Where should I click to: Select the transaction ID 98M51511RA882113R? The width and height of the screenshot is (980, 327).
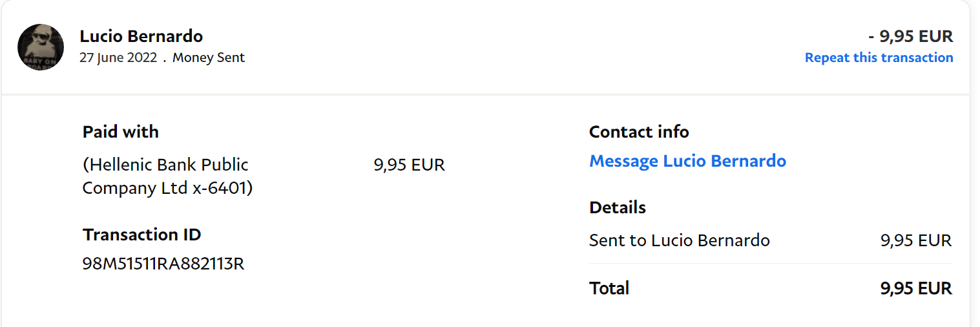coord(163,264)
